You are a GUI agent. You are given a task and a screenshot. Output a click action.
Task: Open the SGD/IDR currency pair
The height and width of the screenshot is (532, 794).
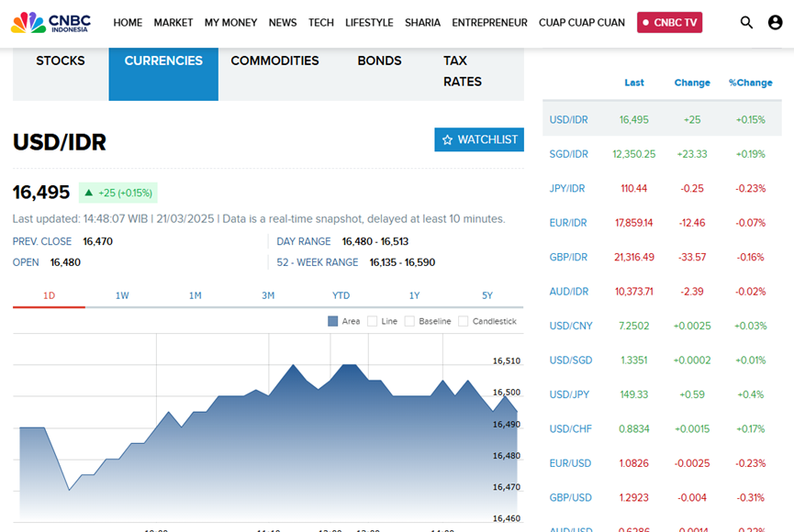(x=568, y=154)
